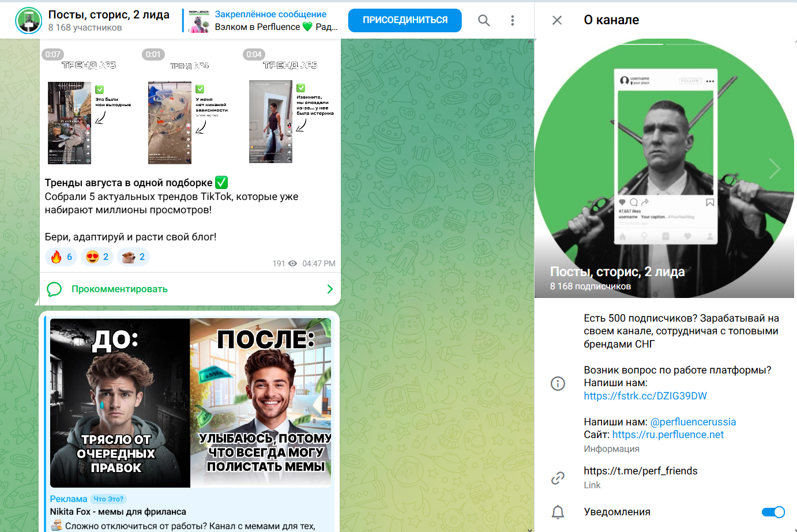Toggle the 🔥 fire reaction on the trends post
This screenshot has height=532, width=797.
click(x=60, y=256)
